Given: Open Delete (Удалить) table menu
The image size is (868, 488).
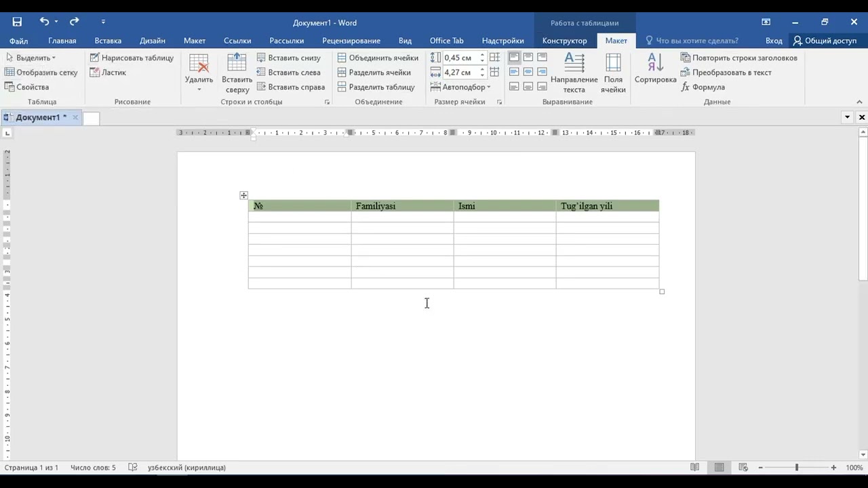Looking at the screenshot, I should pos(199,73).
